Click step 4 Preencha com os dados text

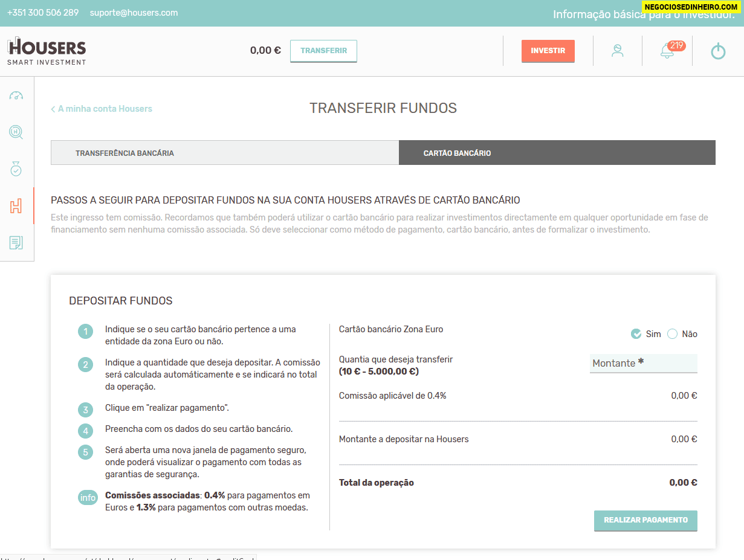pyautogui.click(x=199, y=429)
